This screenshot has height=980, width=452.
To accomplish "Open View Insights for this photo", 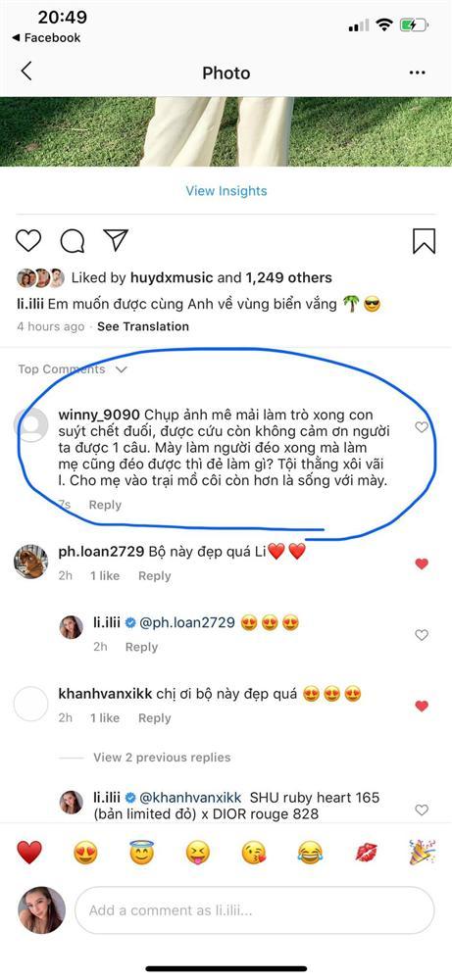I will 226,191.
